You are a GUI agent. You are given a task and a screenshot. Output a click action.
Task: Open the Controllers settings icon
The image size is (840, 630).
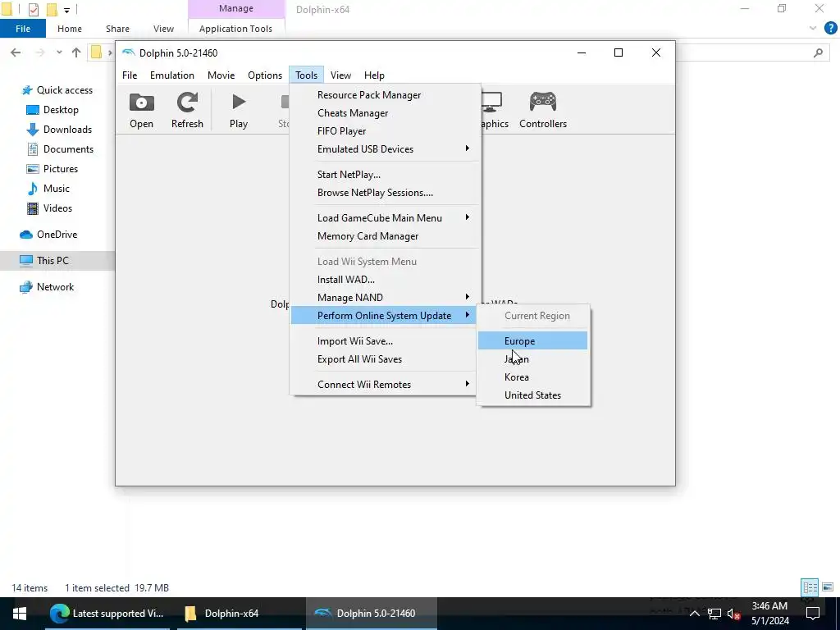pyautogui.click(x=543, y=111)
